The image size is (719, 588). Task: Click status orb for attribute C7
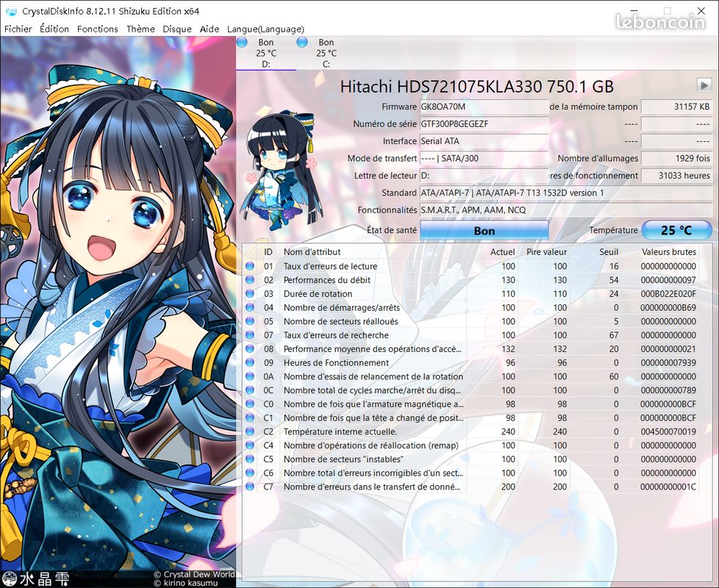[x=250, y=487]
